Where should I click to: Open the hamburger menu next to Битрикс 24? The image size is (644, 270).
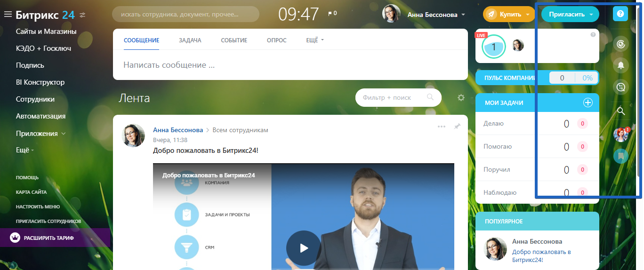[x=8, y=15]
